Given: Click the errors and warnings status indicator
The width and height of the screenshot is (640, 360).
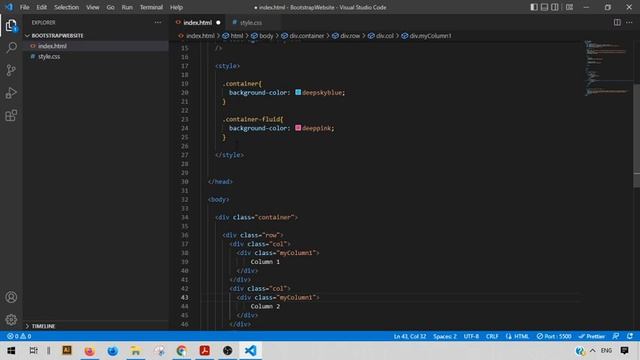Looking at the screenshot, I should (19, 336).
